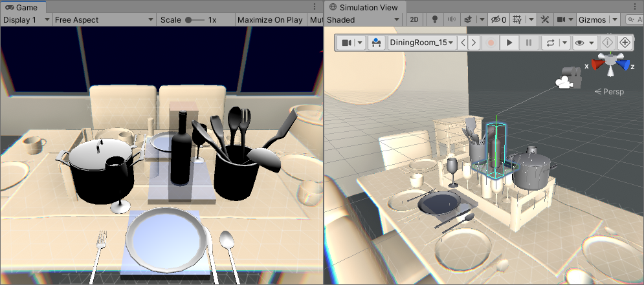Select the Simulation View tab
This screenshot has width=644, height=285.
(364, 6)
